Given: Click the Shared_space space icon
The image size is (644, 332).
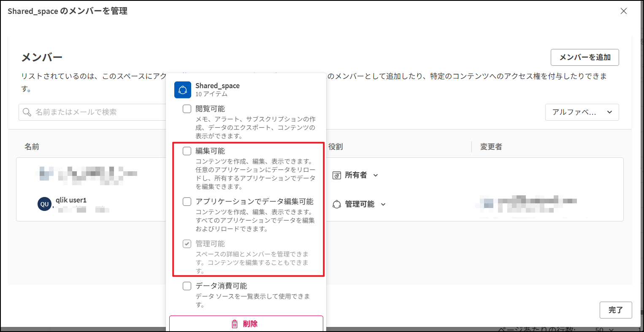Looking at the screenshot, I should pyautogui.click(x=183, y=90).
